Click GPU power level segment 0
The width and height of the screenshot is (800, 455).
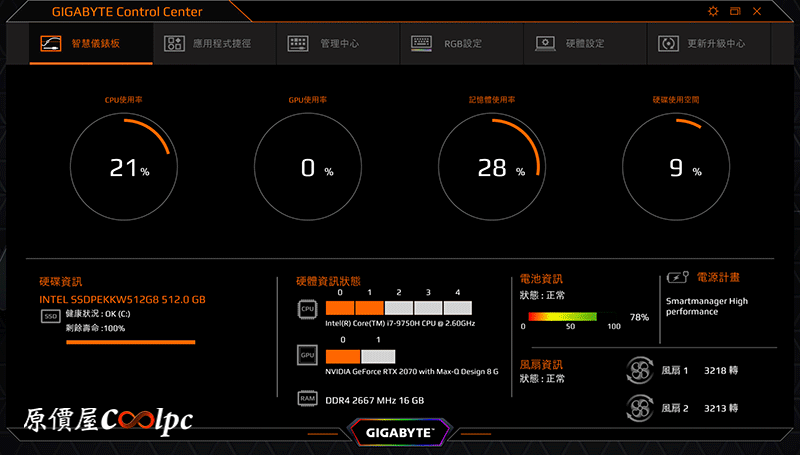point(343,356)
